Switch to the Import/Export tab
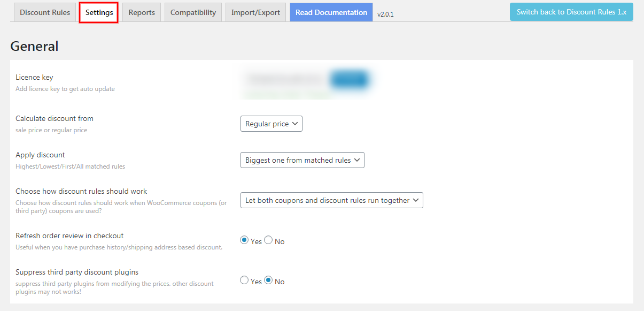 click(x=255, y=12)
